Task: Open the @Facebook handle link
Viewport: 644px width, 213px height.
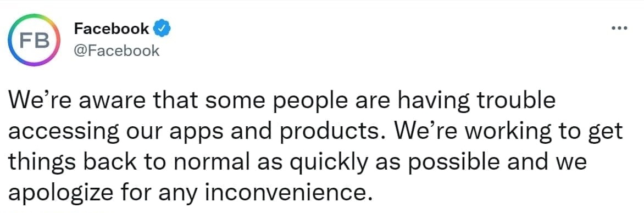Action: (116, 51)
